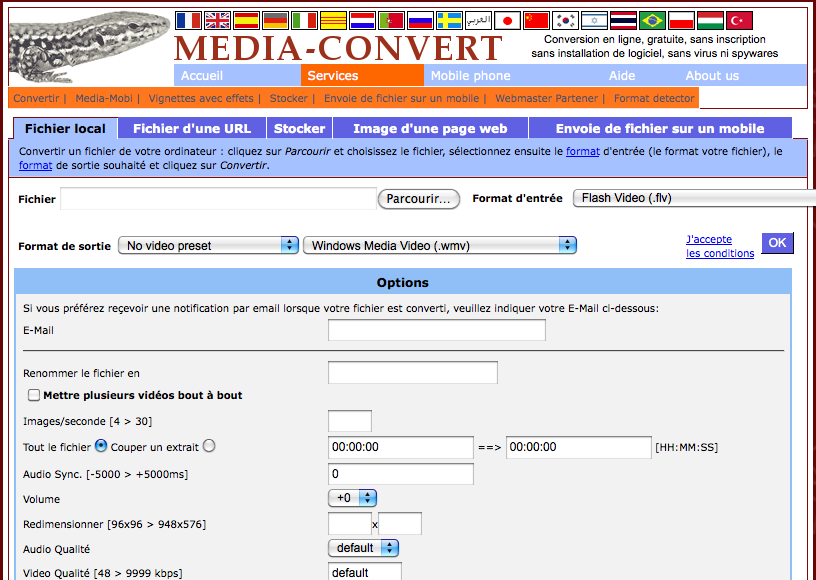The width and height of the screenshot is (816, 580).
Task: Open the Convertir submenu link
Action: tap(36, 98)
